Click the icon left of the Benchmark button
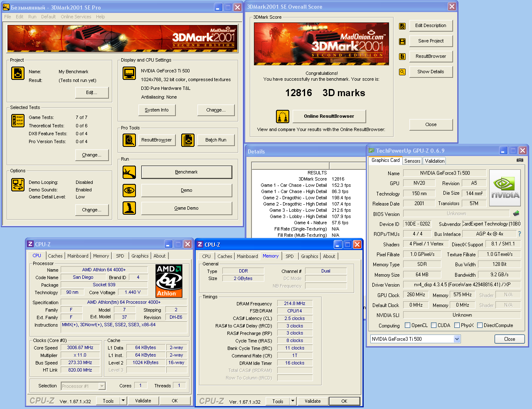532x409 pixels. (129, 172)
